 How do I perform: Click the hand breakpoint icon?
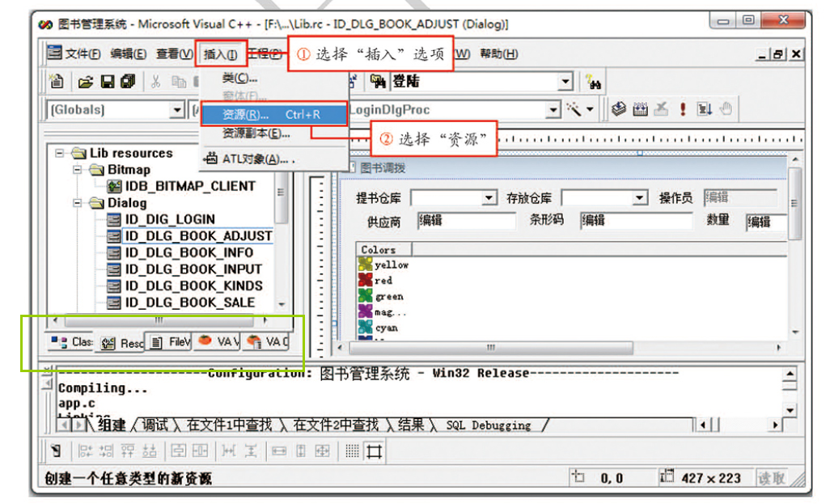click(x=726, y=109)
